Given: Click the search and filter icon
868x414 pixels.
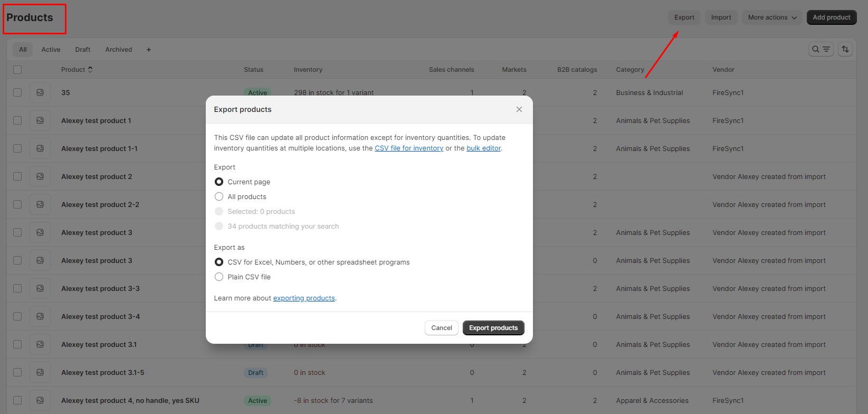Looking at the screenshot, I should pyautogui.click(x=821, y=49).
